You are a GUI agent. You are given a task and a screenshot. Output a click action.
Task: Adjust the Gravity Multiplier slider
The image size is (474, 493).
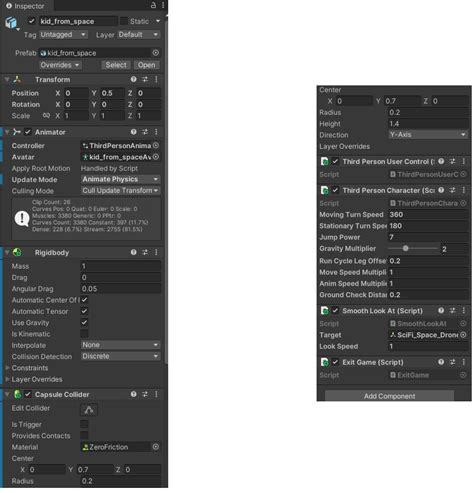[x=413, y=248]
